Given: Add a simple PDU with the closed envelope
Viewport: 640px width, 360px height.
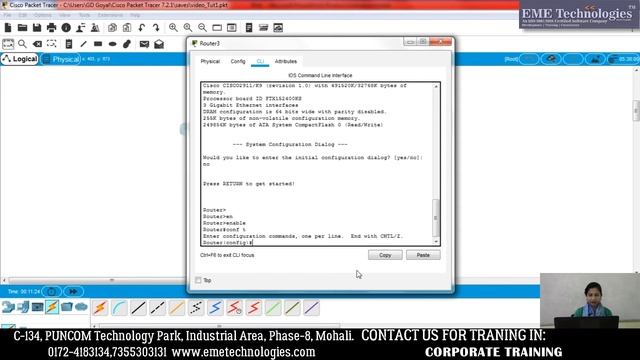Looking at the screenshot, I should pyautogui.click(x=144, y=44).
